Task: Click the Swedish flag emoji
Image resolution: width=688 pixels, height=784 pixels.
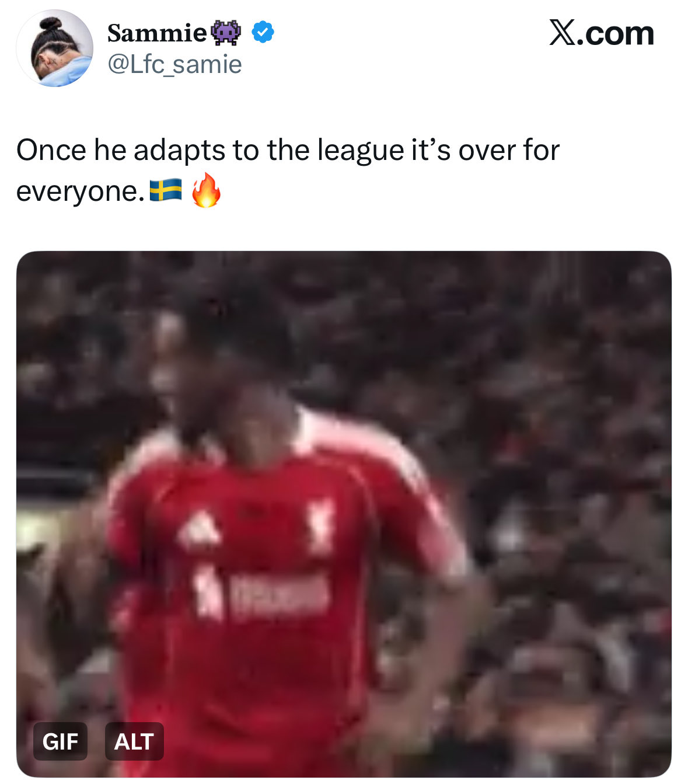Action: 166,190
